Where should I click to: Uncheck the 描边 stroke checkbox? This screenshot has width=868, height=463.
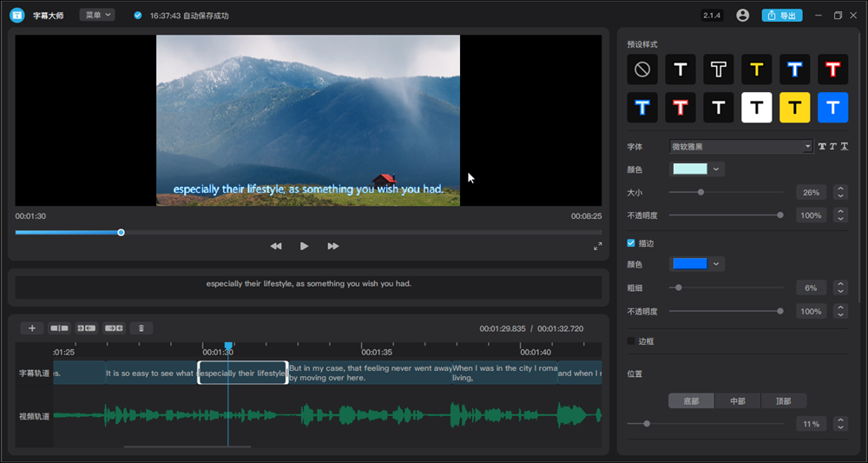point(631,243)
